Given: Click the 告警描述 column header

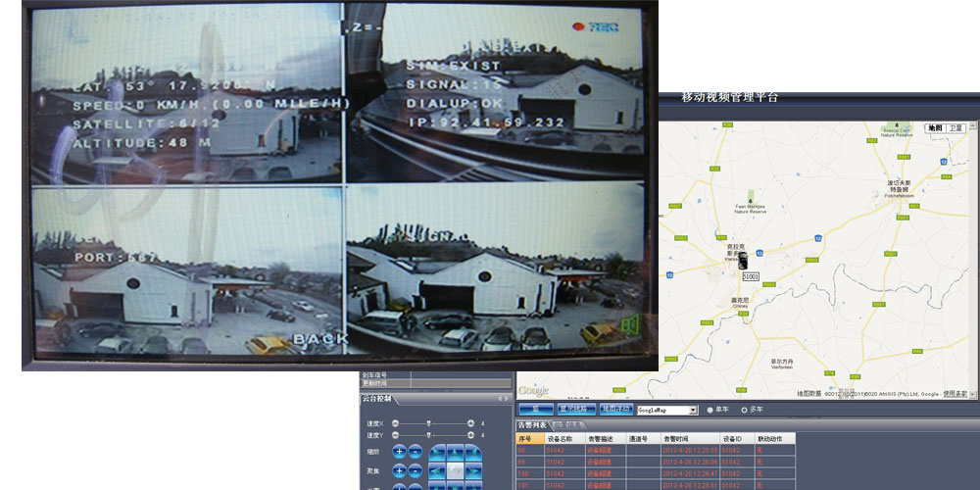Looking at the screenshot, I should tap(606, 439).
